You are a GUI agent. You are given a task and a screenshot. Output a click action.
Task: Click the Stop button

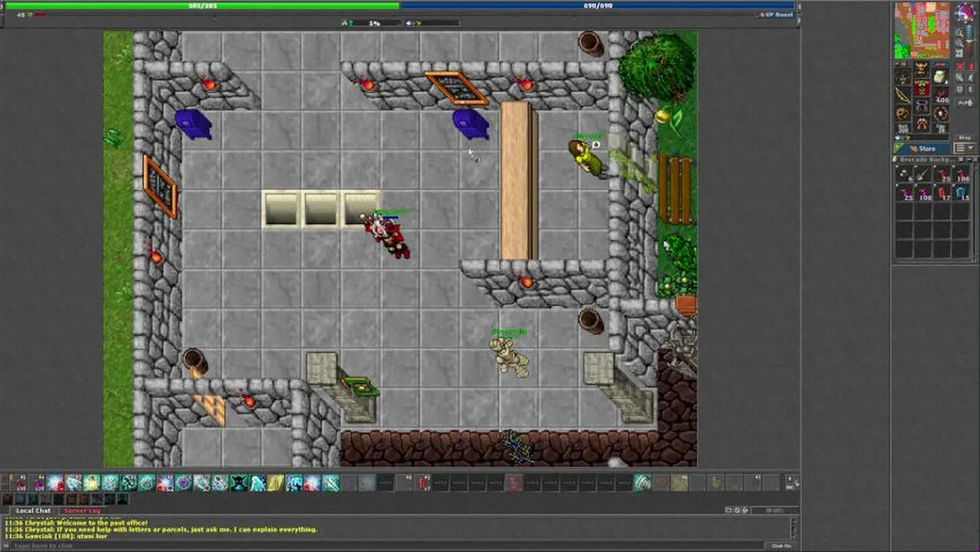tap(965, 137)
